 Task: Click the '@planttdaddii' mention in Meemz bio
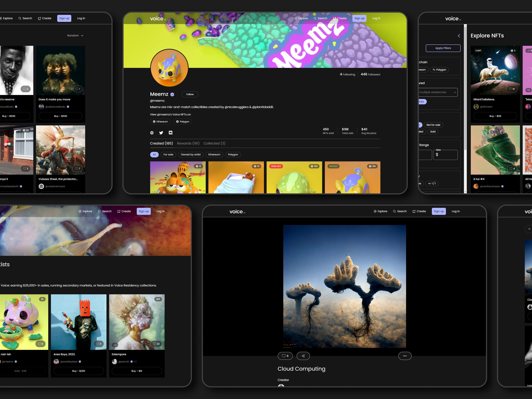pyautogui.click(x=263, y=107)
